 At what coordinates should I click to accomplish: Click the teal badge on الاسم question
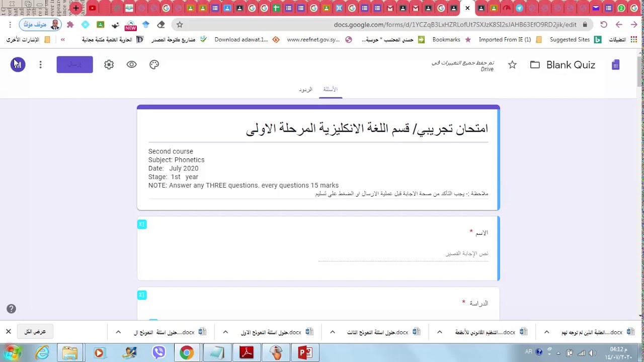tap(142, 224)
